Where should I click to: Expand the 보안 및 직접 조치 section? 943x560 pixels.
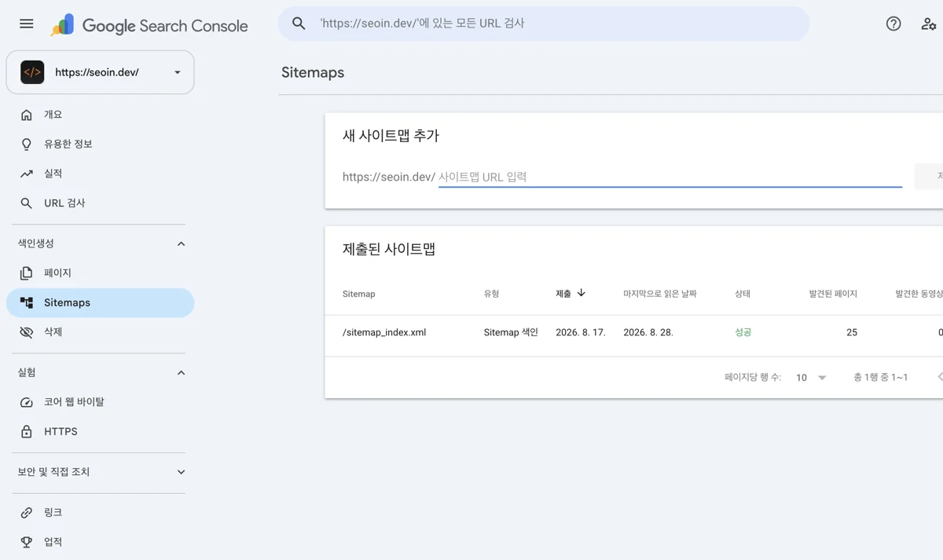[x=181, y=472]
